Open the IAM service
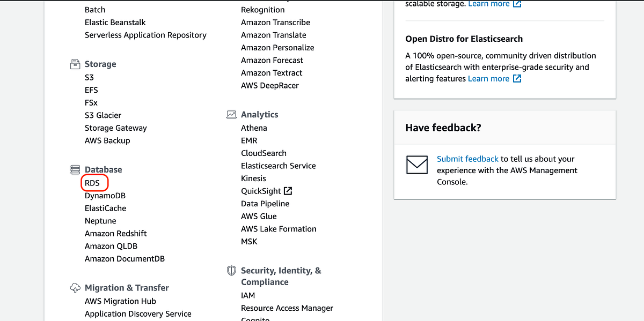The height and width of the screenshot is (321, 644). [x=247, y=295]
